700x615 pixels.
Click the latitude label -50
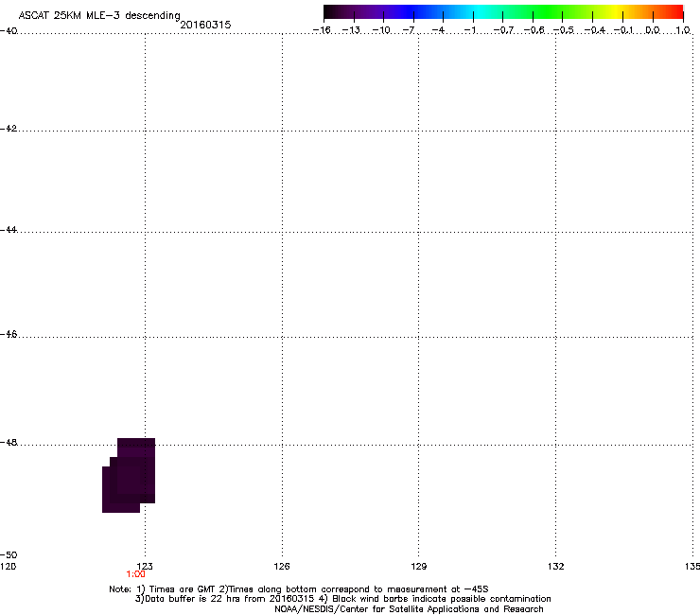pyautogui.click(x=9, y=555)
